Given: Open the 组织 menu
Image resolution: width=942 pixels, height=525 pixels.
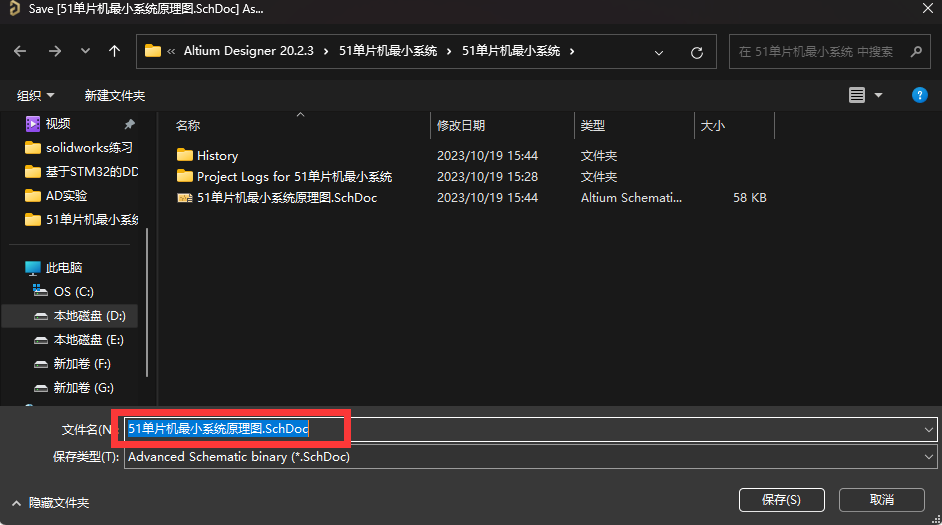Looking at the screenshot, I should coord(35,96).
